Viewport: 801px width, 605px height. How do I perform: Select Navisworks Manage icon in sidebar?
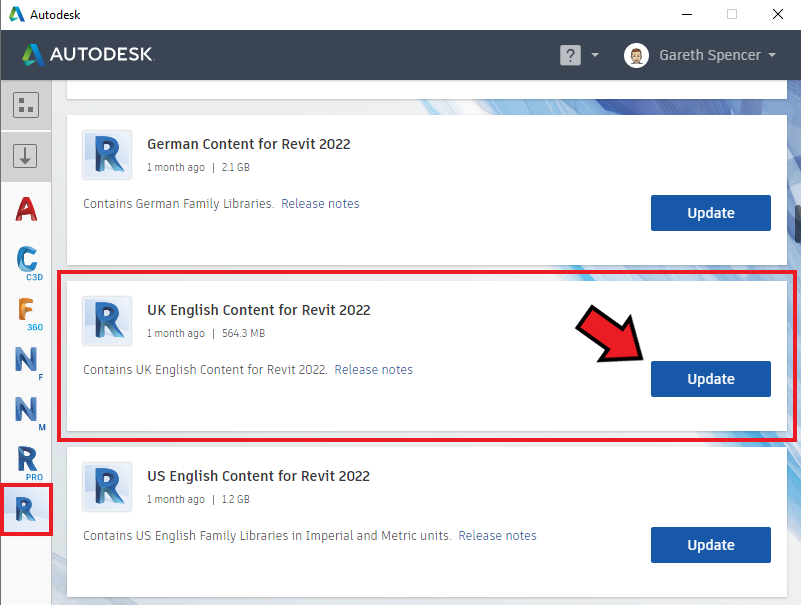(x=29, y=413)
